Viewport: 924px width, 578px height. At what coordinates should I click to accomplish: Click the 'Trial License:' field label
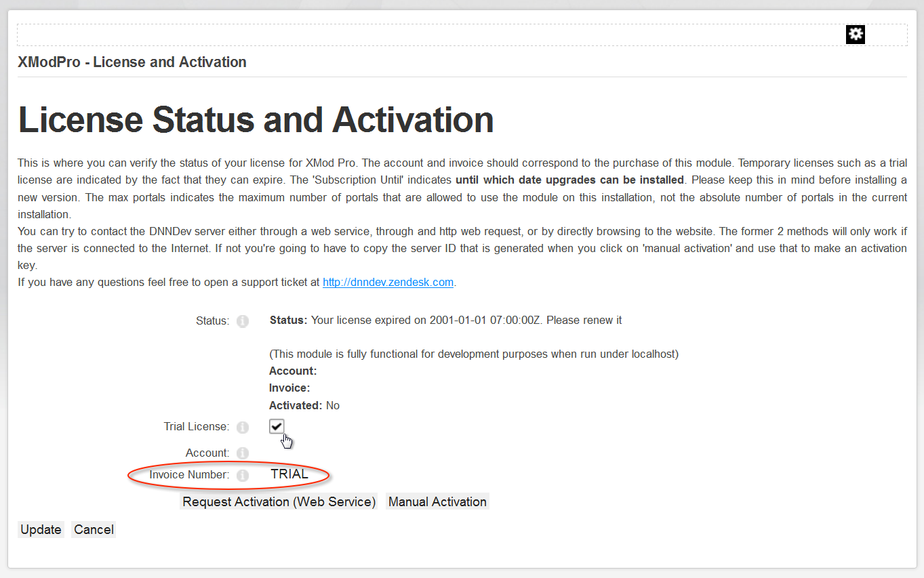(x=197, y=426)
